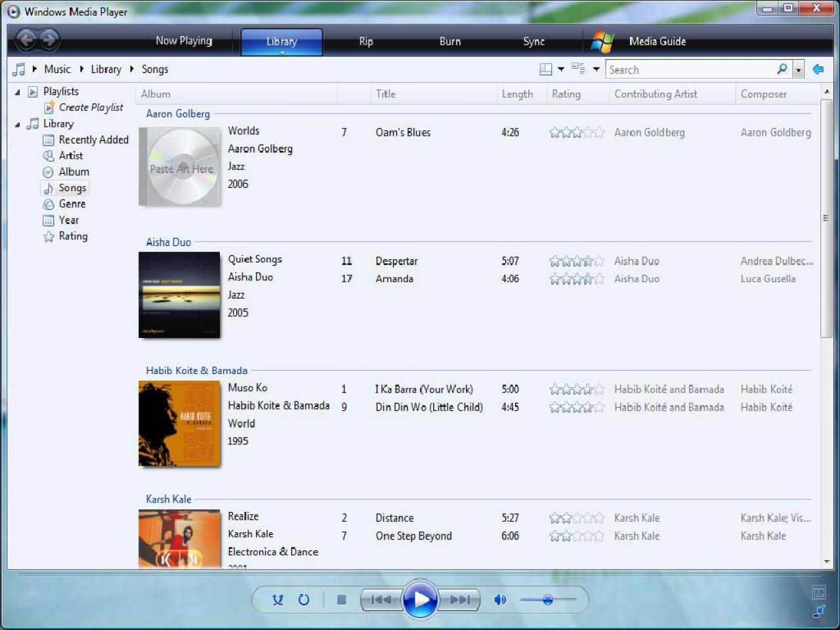This screenshot has width=840, height=630.
Task: Skip to the previous track
Action: coord(381,599)
